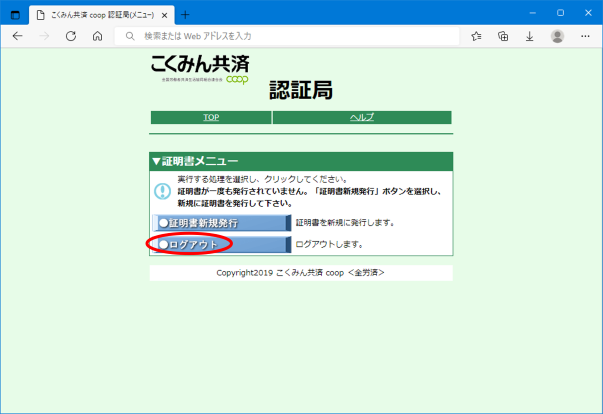
Task: Minimize the browser window
Action: 533,13
